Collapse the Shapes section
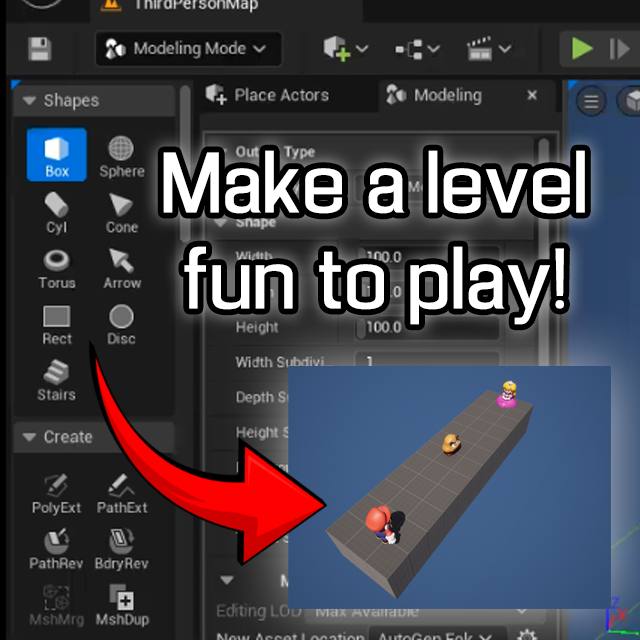640x640 pixels. pyautogui.click(x=28, y=101)
